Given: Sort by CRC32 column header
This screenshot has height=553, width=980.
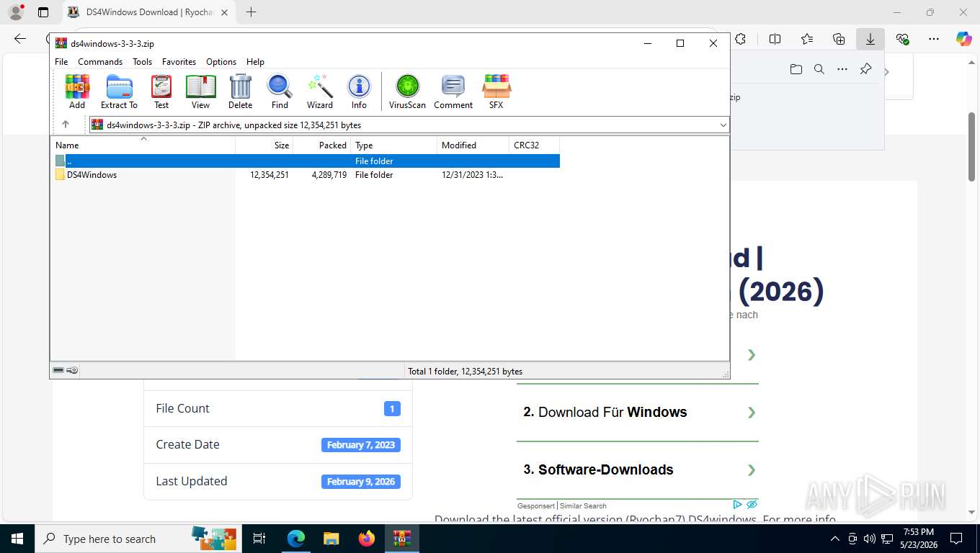Looking at the screenshot, I should point(534,145).
